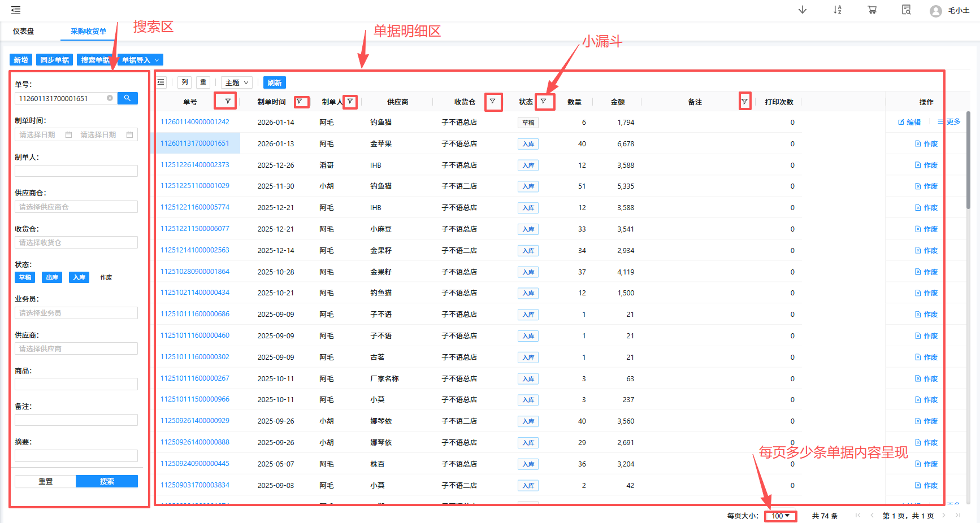980x523 pixels.
Task: Open order link 112601140900001242
Action: [196, 121]
